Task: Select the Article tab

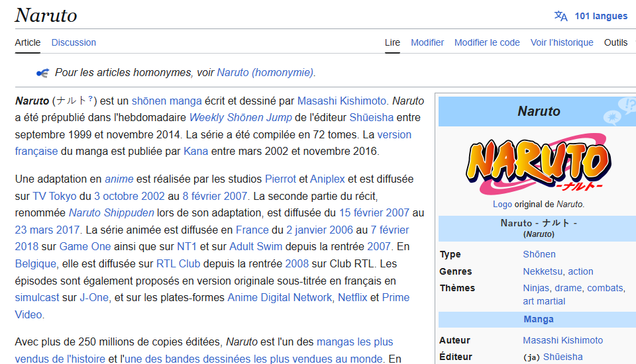Action: [x=28, y=42]
